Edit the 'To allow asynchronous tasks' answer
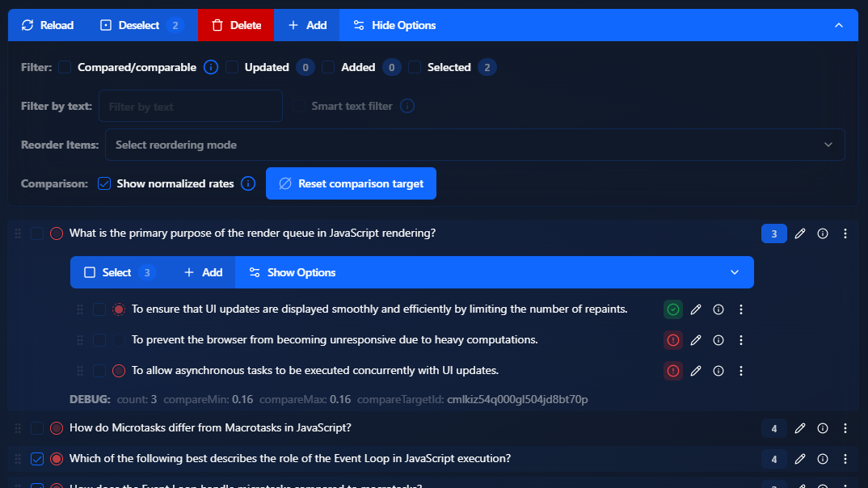This screenshot has width=868, height=488. [x=696, y=371]
